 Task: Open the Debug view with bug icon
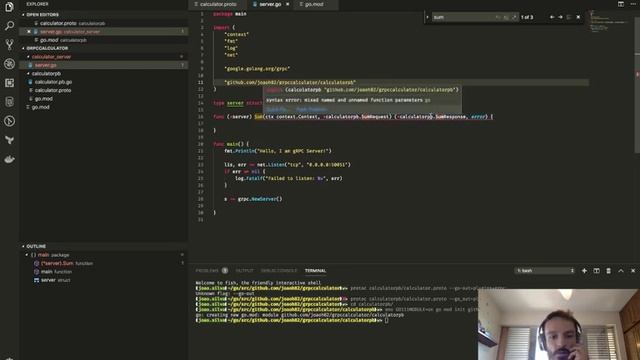[x=9, y=64]
